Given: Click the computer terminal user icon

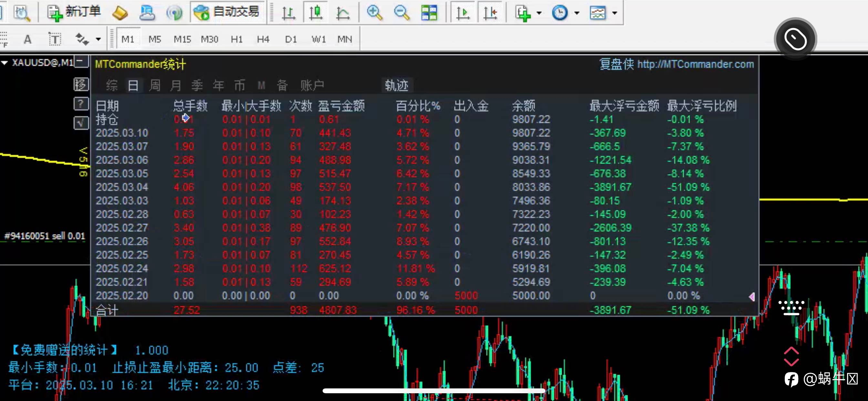Looking at the screenshot, I should 147,13.
